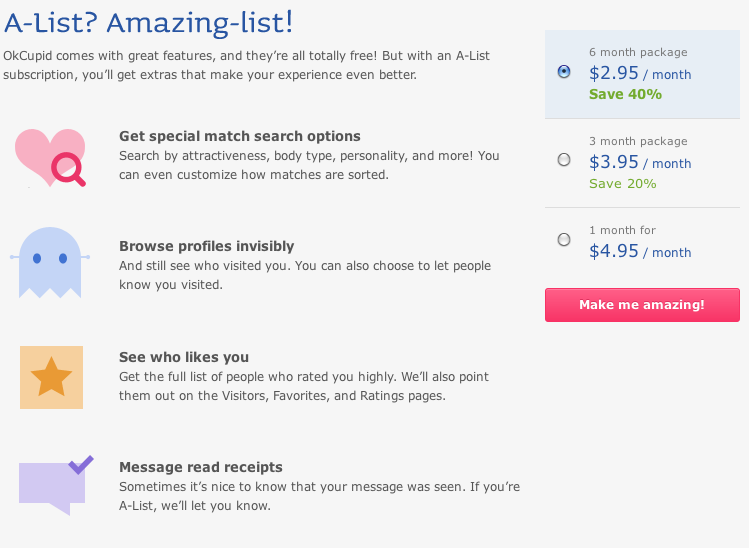Click the 6 month package label
Image resolution: width=749 pixels, height=548 pixels.
[638, 52]
